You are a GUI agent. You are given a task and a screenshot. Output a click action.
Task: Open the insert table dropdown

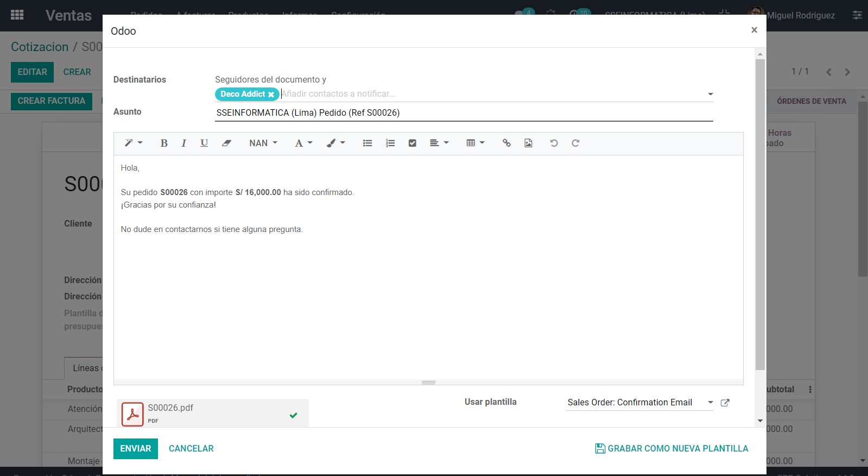(x=476, y=143)
